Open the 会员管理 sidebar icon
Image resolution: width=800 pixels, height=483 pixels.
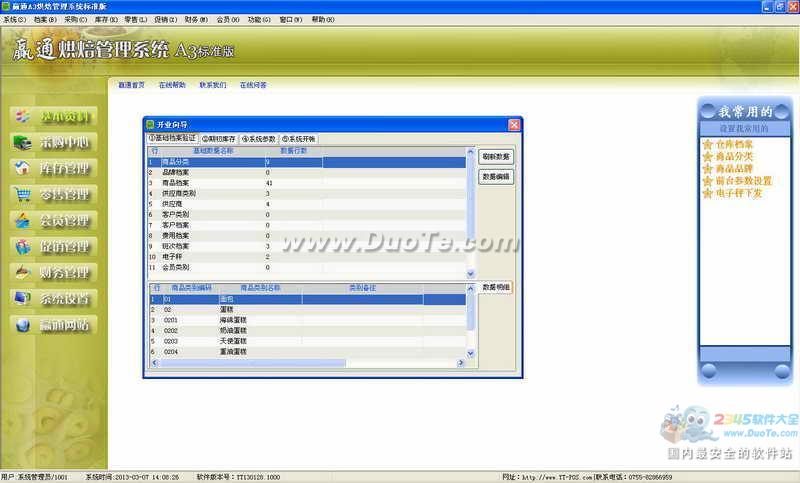click(x=22, y=220)
